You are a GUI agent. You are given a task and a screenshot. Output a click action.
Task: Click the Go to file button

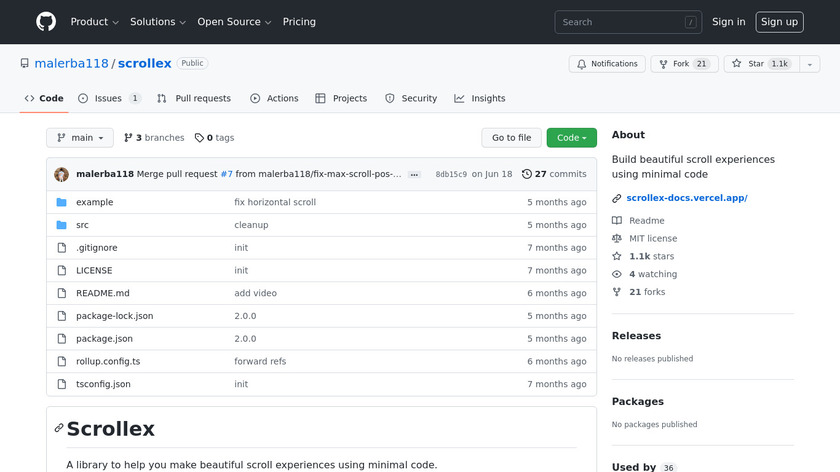(511, 138)
